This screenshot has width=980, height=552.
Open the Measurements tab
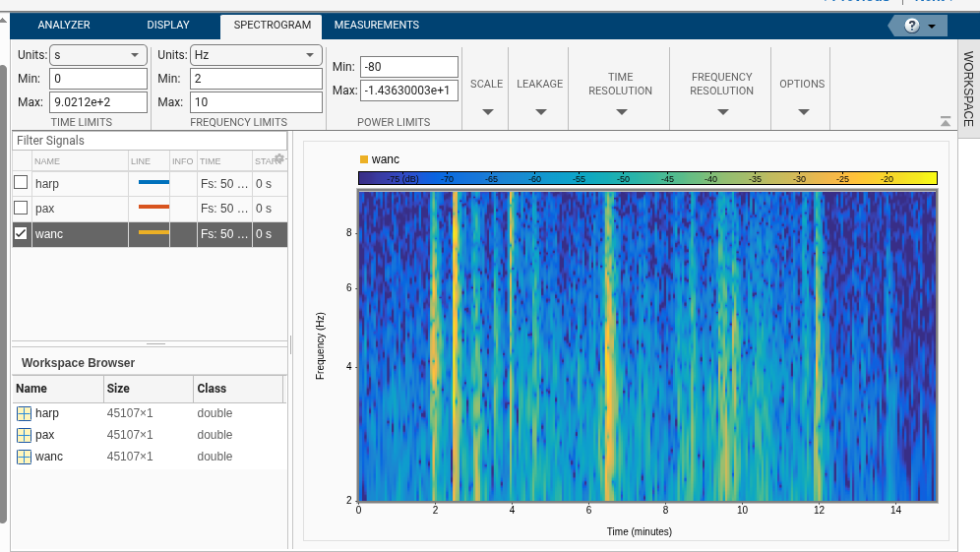376,26
